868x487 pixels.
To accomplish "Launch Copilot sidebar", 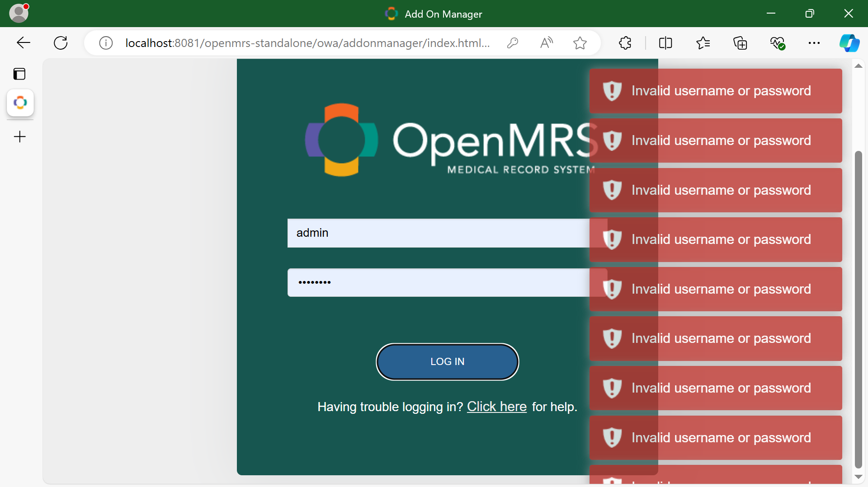I will pos(849,43).
